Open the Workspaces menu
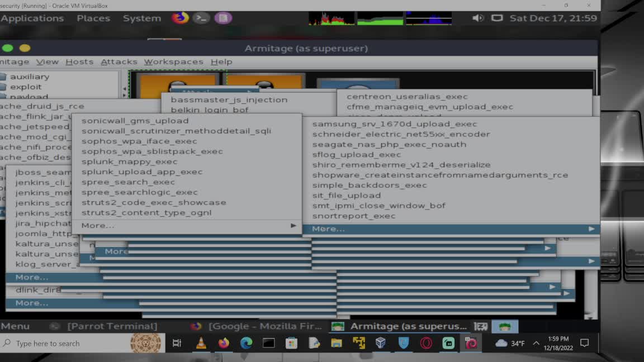The height and width of the screenshot is (362, 644). (x=173, y=61)
